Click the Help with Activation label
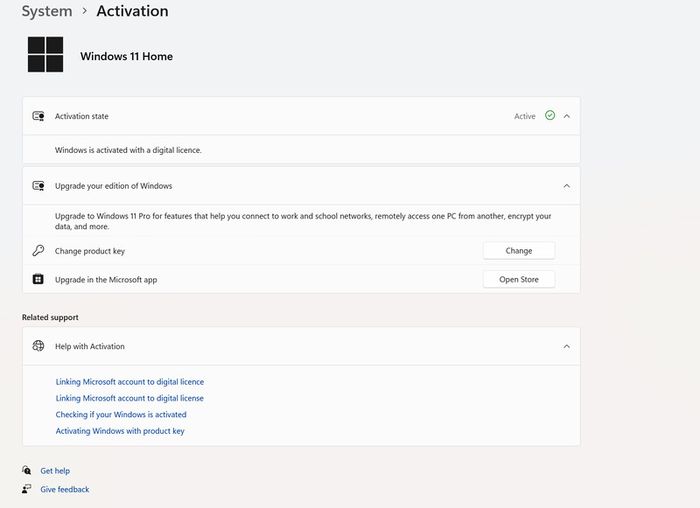This screenshot has width=700, height=508. point(90,346)
